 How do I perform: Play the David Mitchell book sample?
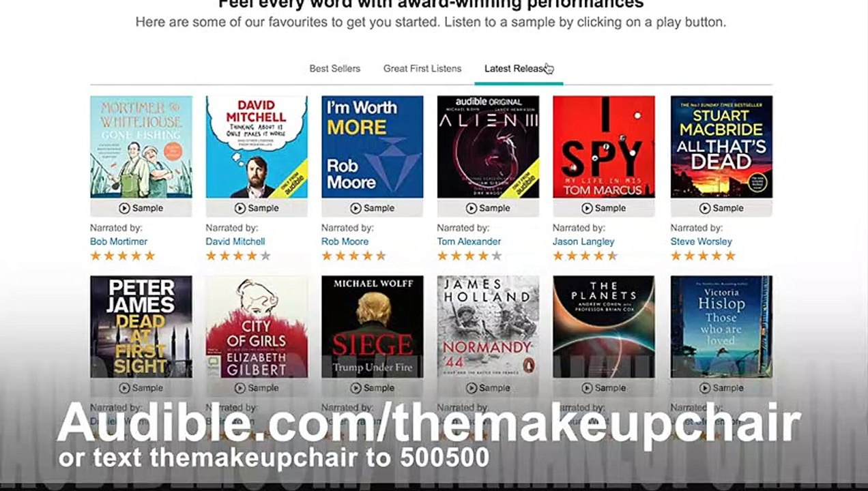[257, 208]
